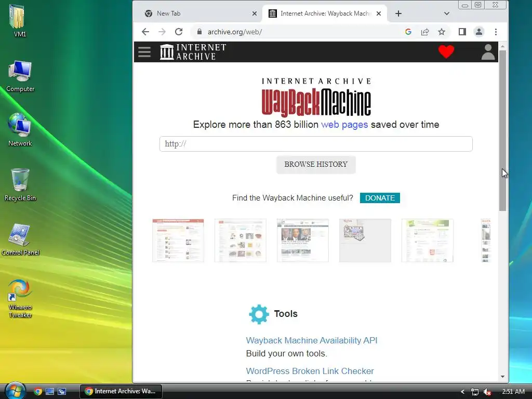Select the Winaero Tweaker shortcut
532x399 pixels.
click(x=20, y=298)
